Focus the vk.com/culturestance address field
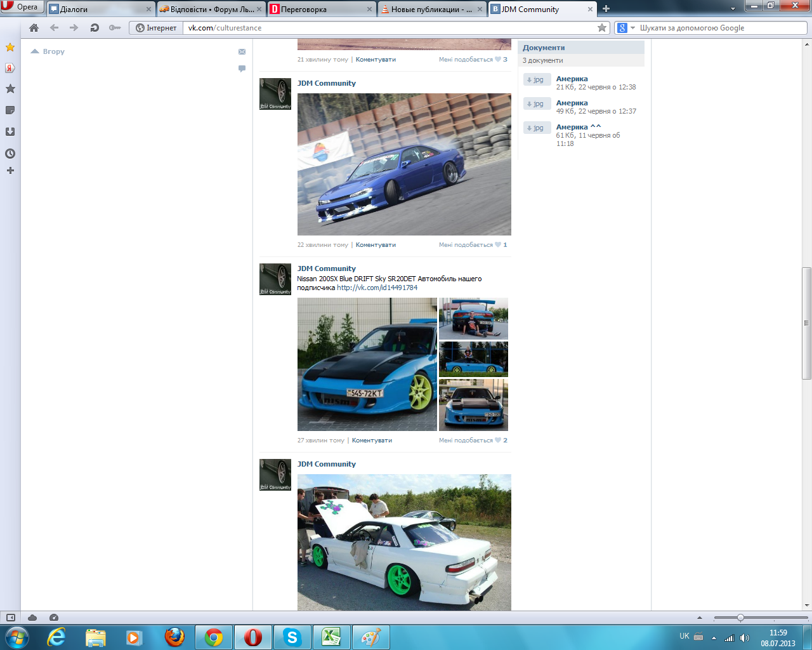Image resolution: width=812 pixels, height=650 pixels. (390, 28)
